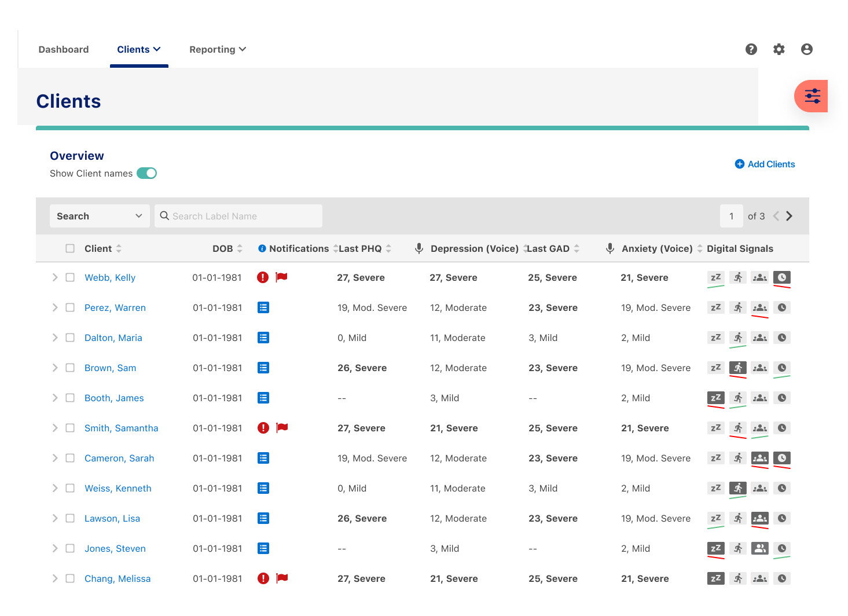Click clock signal icon for Cameron, Sarah
Viewport: 848px width, 616px height.
coord(782,458)
